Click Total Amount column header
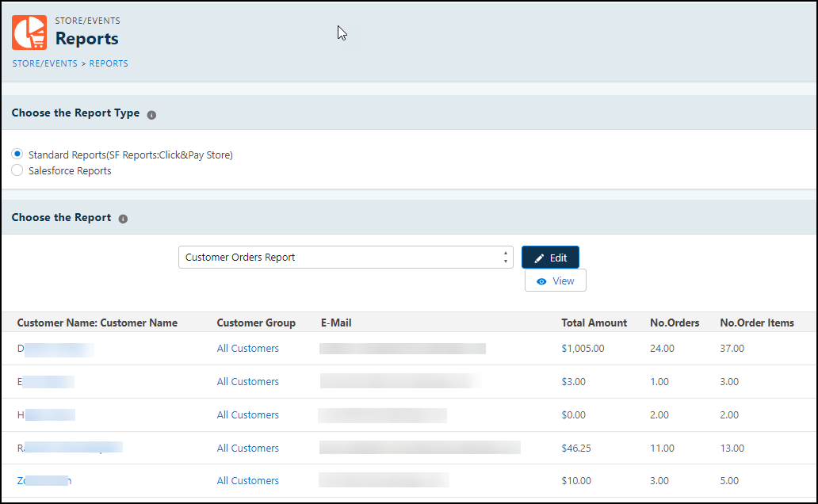Viewport: 818px width, 504px height. point(594,323)
